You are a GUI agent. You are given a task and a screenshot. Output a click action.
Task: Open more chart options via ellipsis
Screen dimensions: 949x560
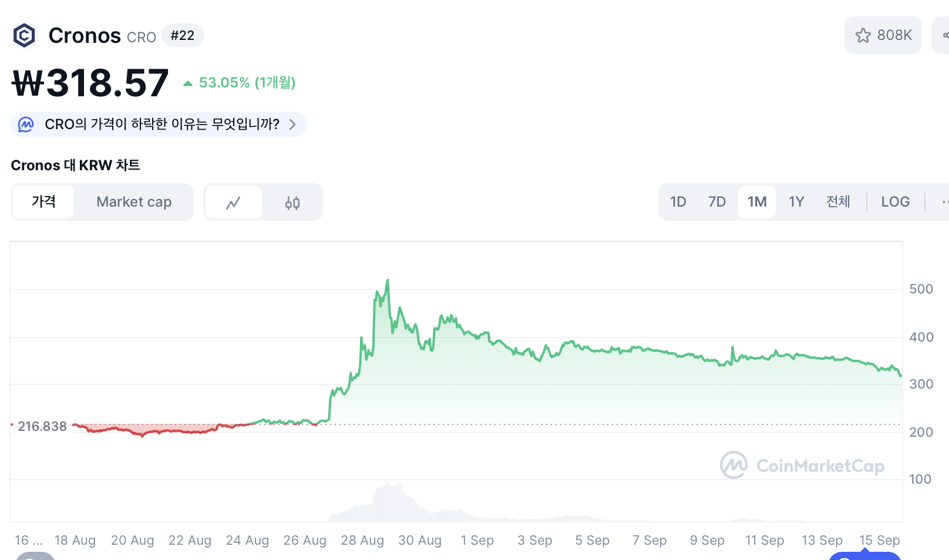coord(944,202)
